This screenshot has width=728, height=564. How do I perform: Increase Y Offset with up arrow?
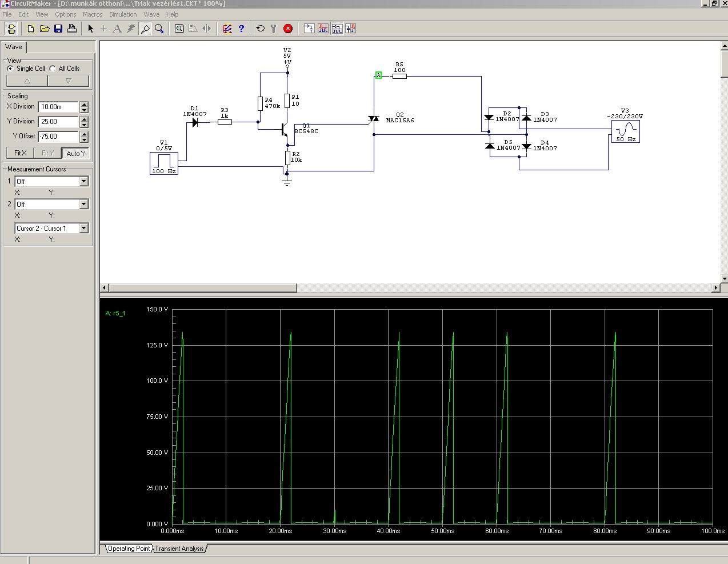pos(85,134)
